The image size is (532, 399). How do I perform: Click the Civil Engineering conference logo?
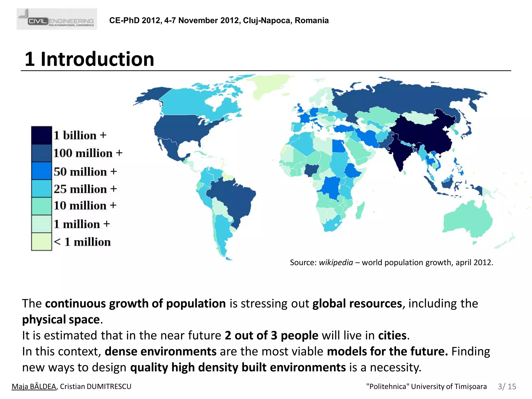[x=57, y=19]
